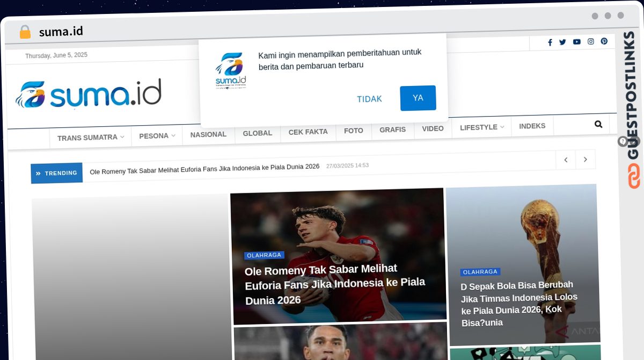Decline notifications with TIDAK

coord(369,99)
